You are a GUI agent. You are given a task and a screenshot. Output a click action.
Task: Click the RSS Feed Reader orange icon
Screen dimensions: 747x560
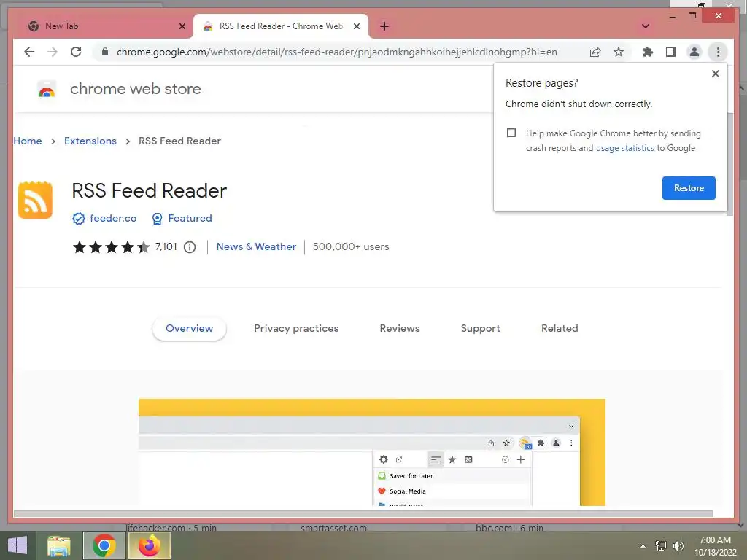pyautogui.click(x=35, y=200)
